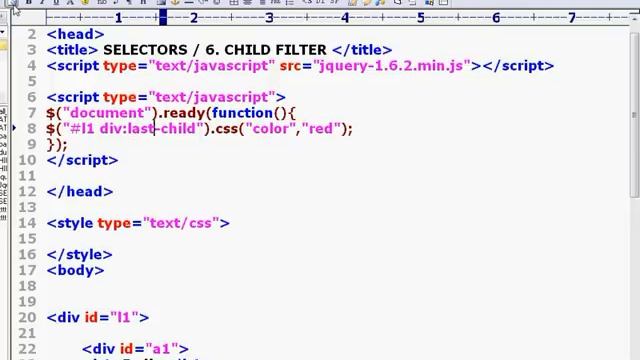Click the "</style>" tag on line 16
This screenshot has height=360, width=640.
(x=80, y=254)
